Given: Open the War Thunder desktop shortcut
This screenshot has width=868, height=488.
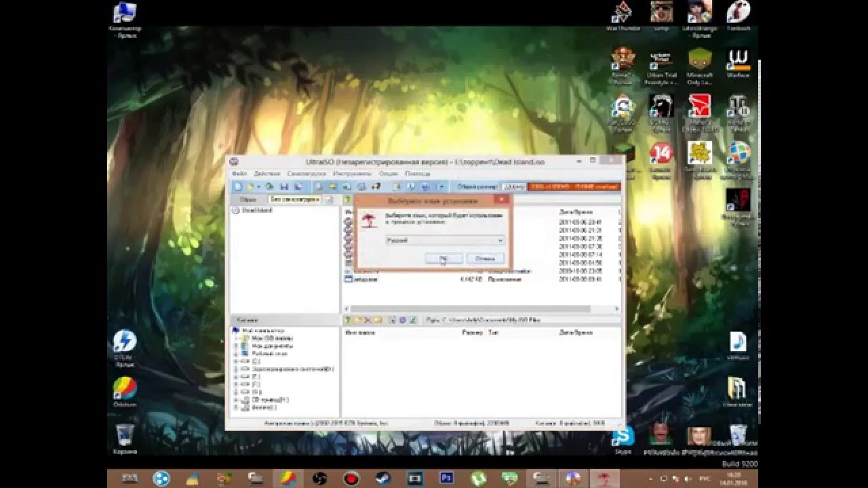Looking at the screenshot, I should pos(623,16).
